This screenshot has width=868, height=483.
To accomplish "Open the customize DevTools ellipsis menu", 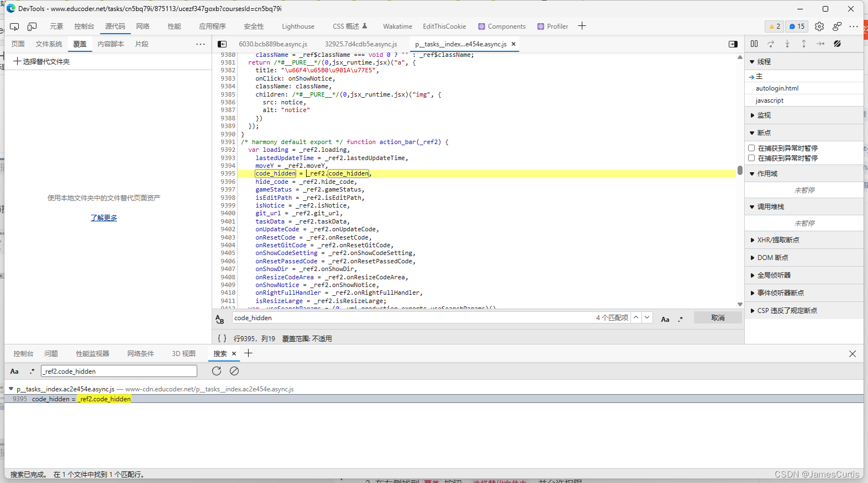I will coord(854,26).
